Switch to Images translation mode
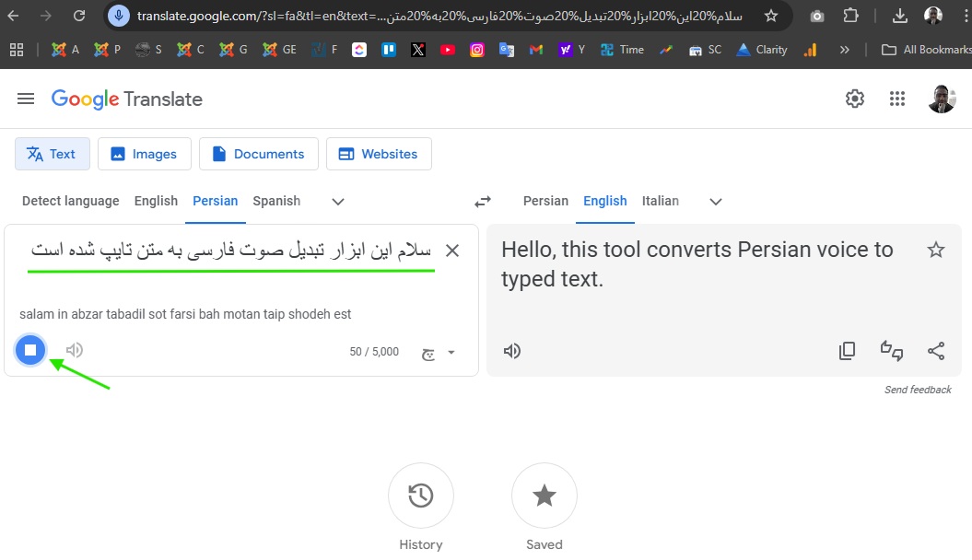This screenshot has width=972, height=560. (x=145, y=154)
